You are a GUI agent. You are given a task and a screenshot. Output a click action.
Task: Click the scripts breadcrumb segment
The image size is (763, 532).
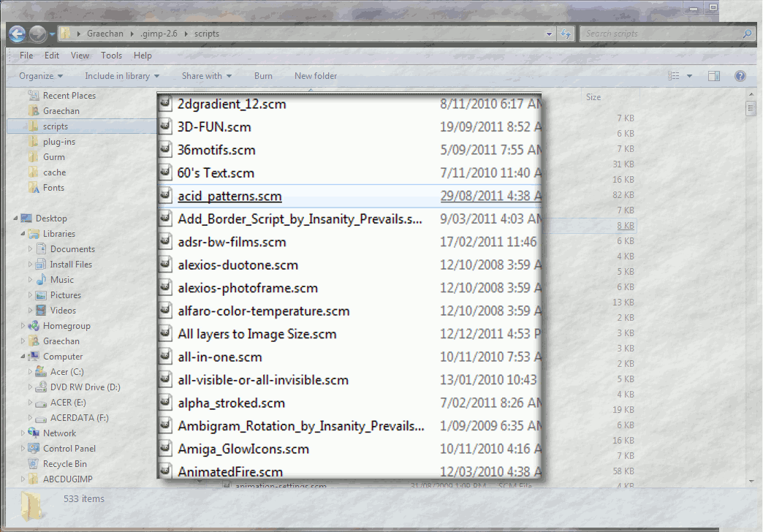pos(207,34)
